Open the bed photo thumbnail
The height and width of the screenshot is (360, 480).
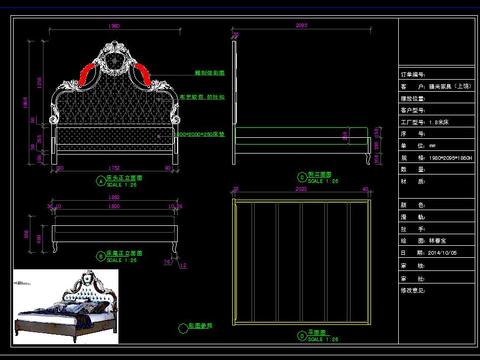click(x=66, y=306)
